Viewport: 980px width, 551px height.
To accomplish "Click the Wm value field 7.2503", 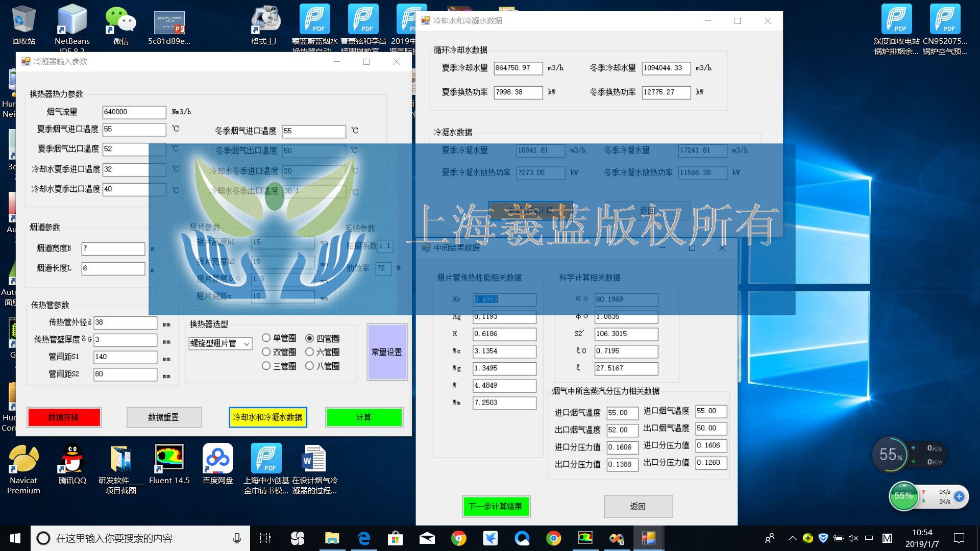I will click(504, 403).
